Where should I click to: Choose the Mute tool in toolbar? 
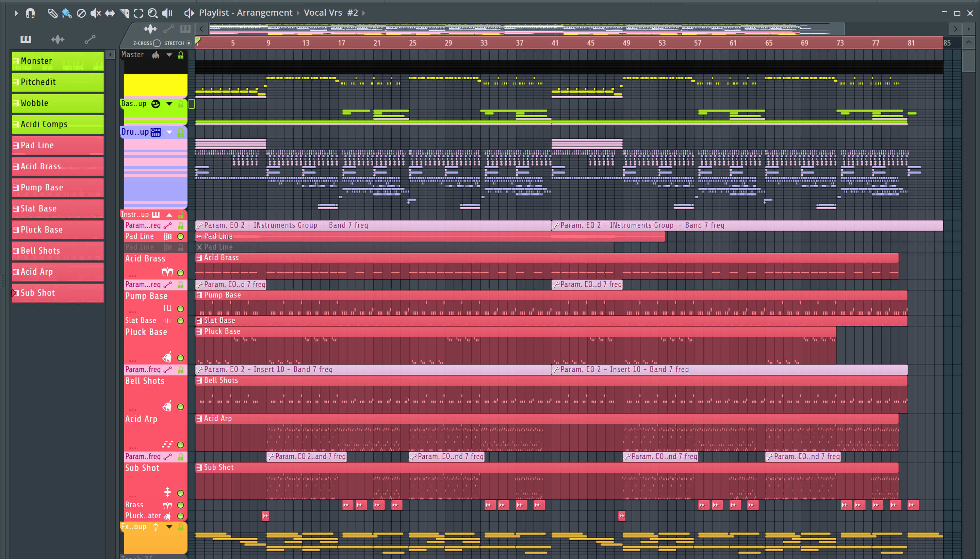95,14
